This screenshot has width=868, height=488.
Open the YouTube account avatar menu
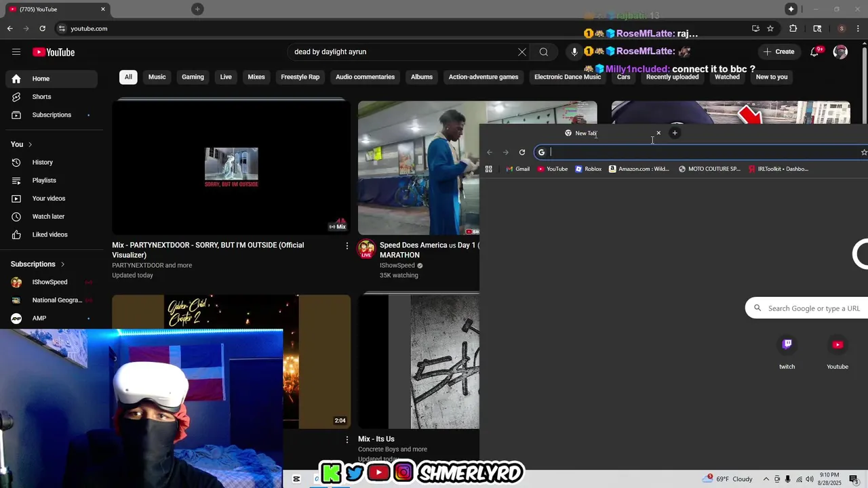tap(840, 52)
